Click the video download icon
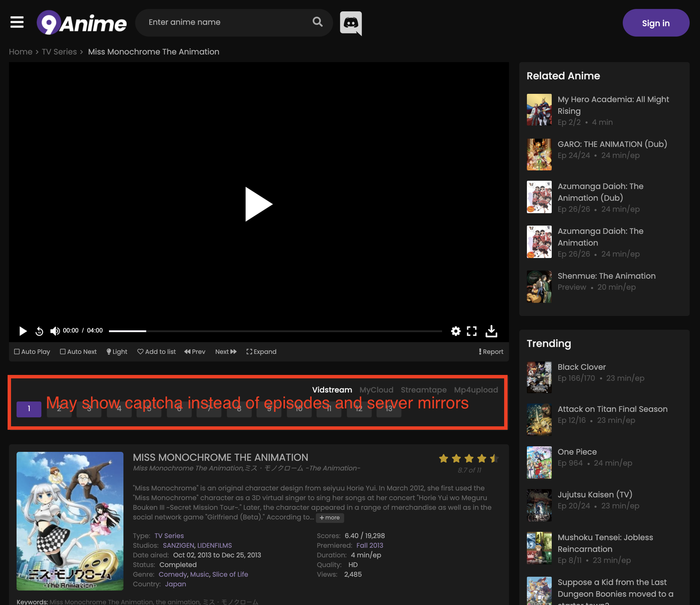 coord(491,331)
